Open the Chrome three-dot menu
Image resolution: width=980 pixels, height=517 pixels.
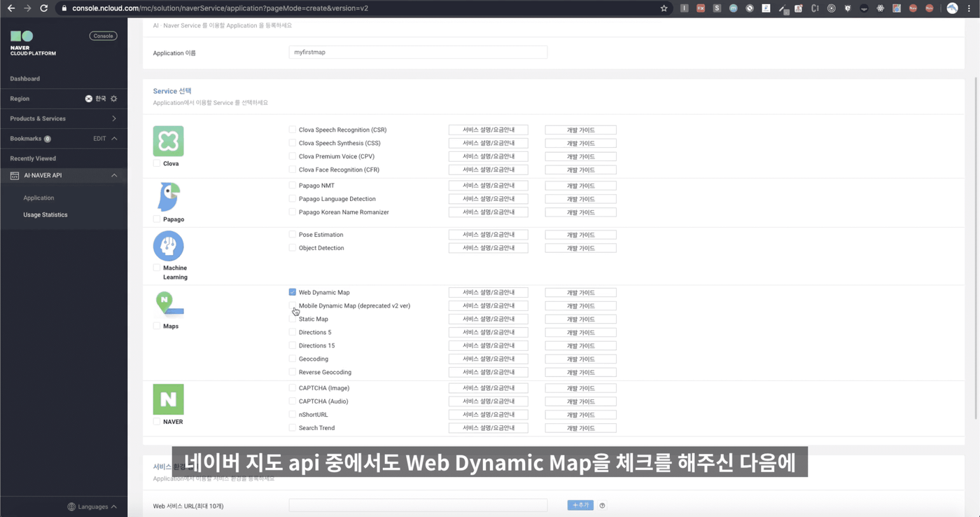click(x=969, y=8)
